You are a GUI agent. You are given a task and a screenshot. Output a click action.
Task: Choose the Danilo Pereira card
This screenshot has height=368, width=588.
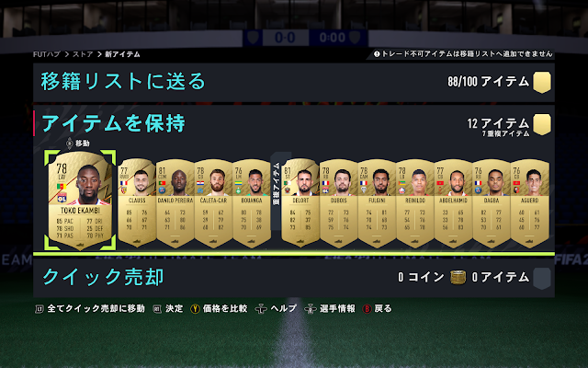(175, 202)
